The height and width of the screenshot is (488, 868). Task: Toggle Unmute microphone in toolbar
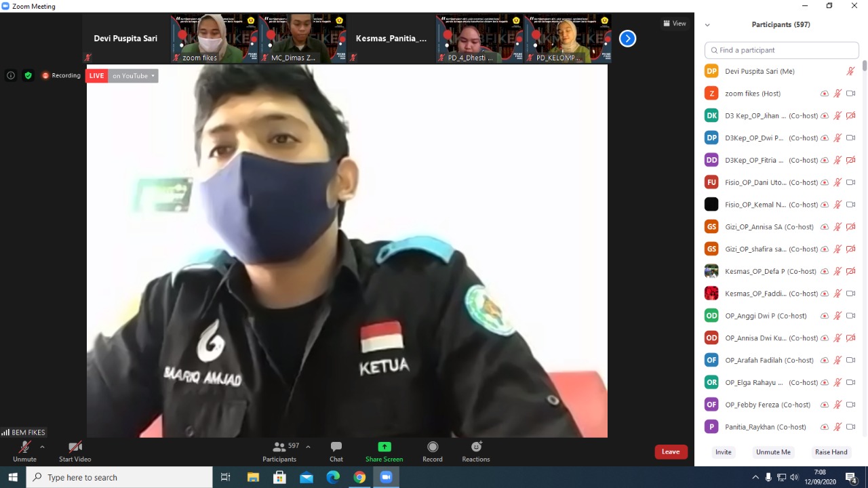[24, 447]
